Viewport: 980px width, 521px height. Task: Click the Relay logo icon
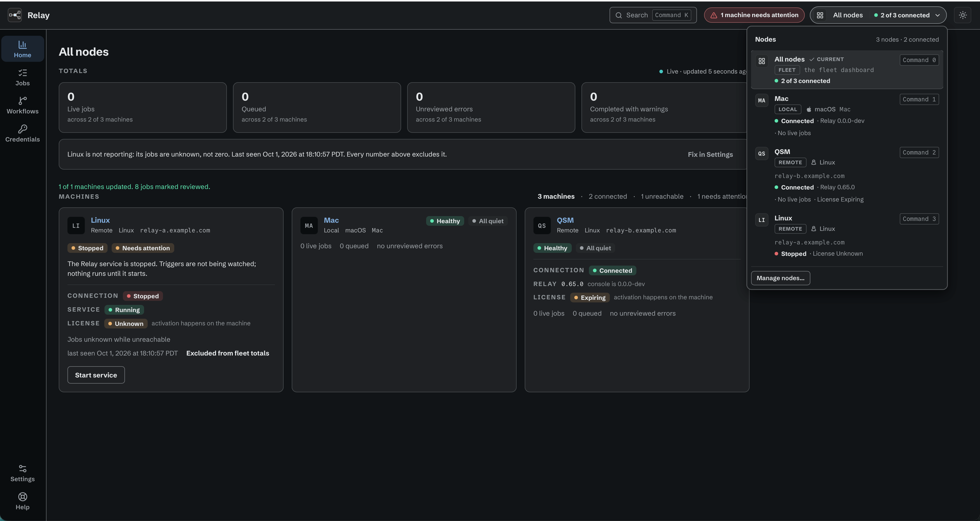click(15, 15)
